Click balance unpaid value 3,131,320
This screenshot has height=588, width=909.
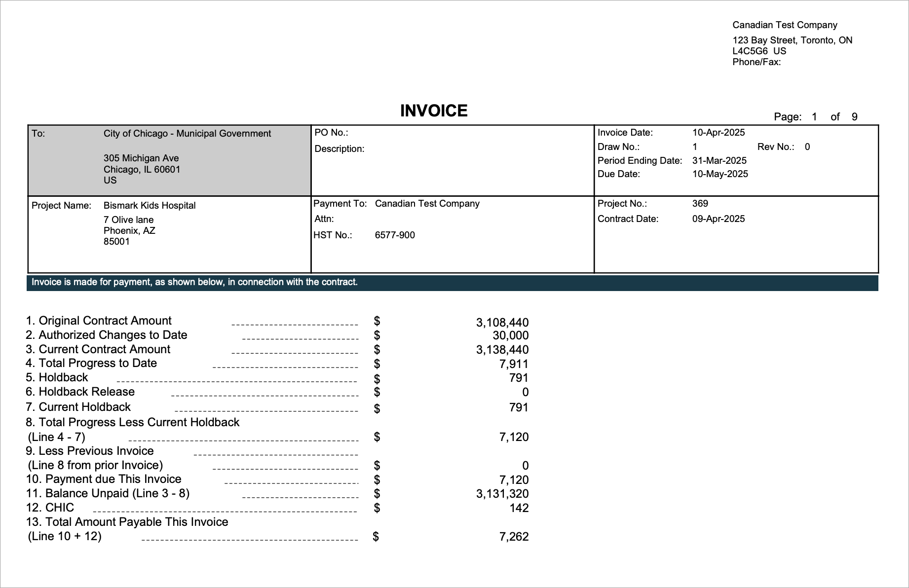[x=502, y=494]
